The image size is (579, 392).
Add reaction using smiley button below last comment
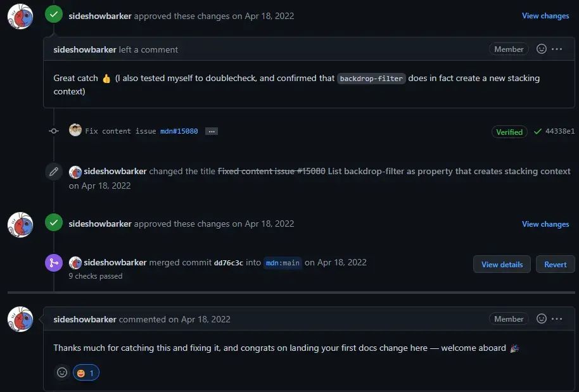pyautogui.click(x=62, y=372)
